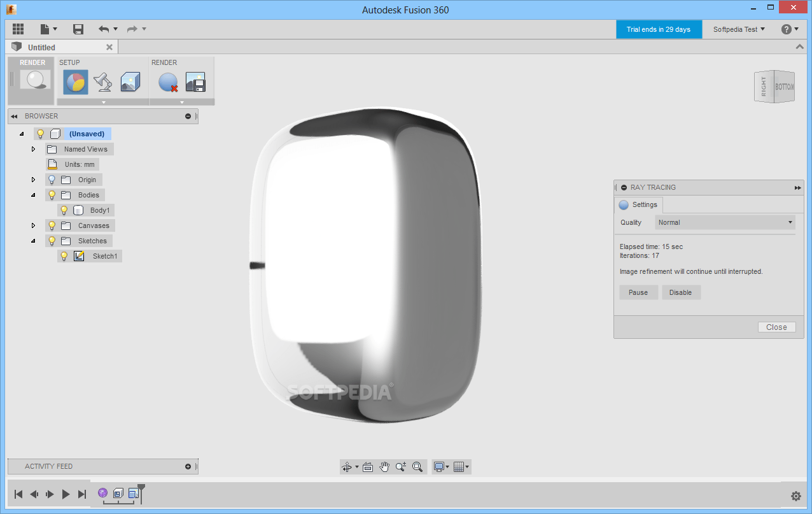Close the Ray Tracing dialog
Image resolution: width=812 pixels, height=514 pixels.
[x=776, y=327]
